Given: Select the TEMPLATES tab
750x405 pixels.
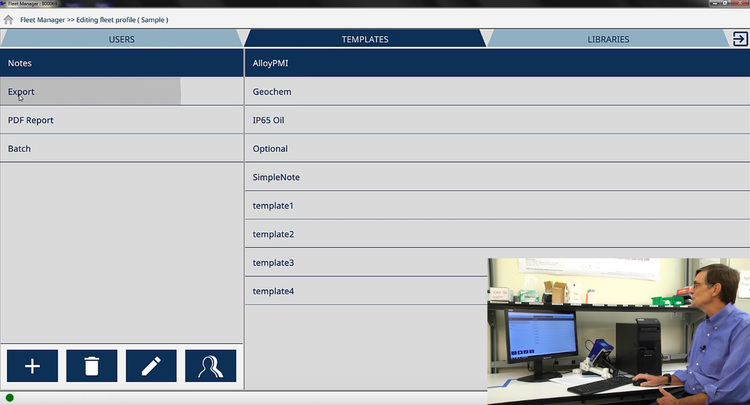Looking at the screenshot, I should [x=364, y=40].
